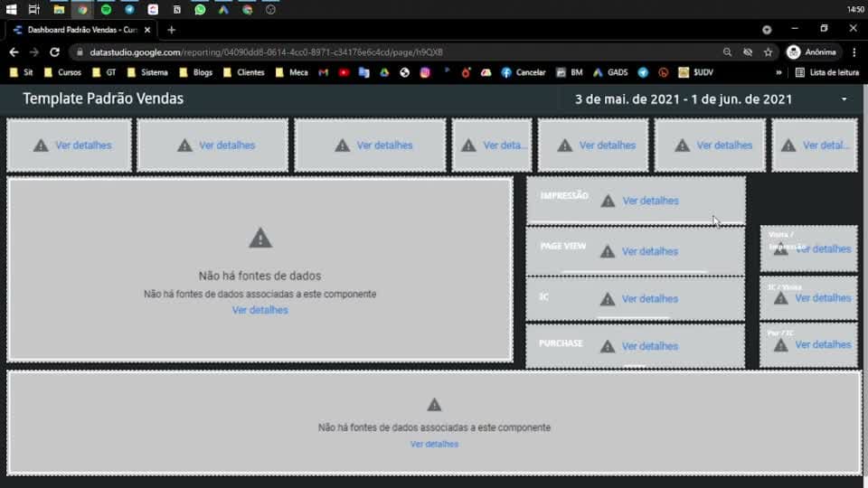Show more bookmarks with the chevron

[778, 72]
